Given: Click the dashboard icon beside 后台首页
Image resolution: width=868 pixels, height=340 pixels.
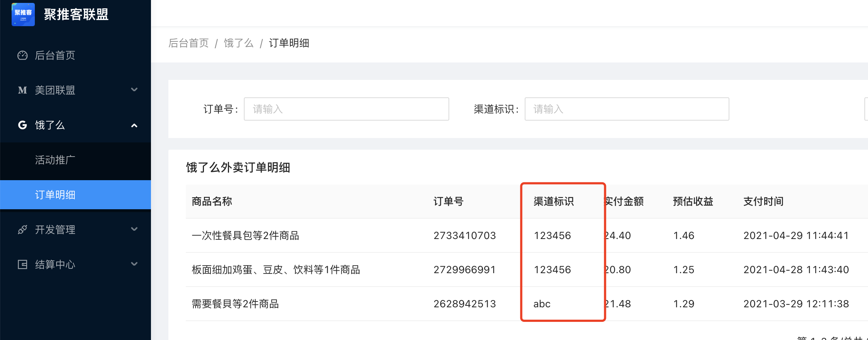Looking at the screenshot, I should pos(22,55).
